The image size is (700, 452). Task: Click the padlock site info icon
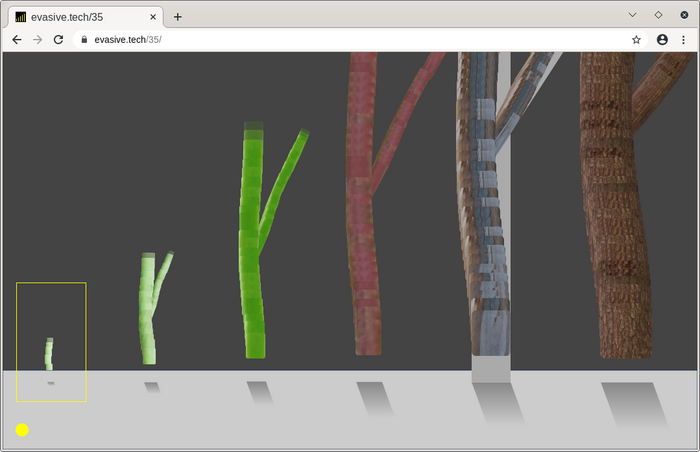84,40
